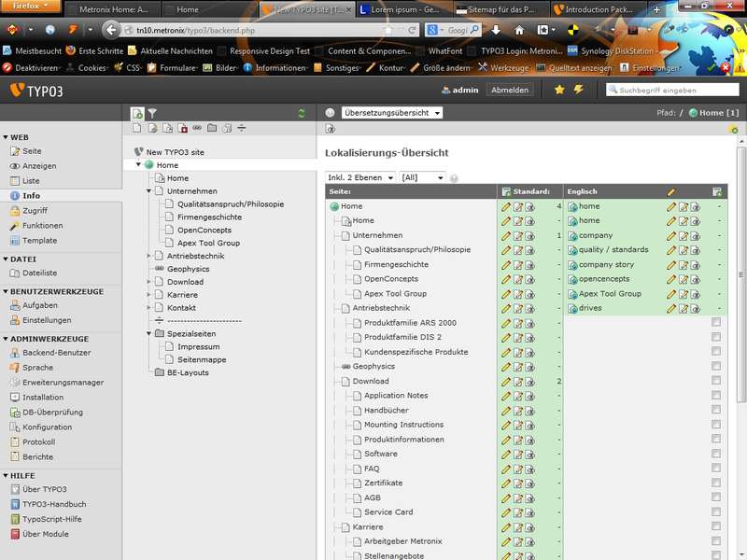The height and width of the screenshot is (560, 747).
Task: Refresh the page tree with green arrows icon
Action: pos(301,113)
